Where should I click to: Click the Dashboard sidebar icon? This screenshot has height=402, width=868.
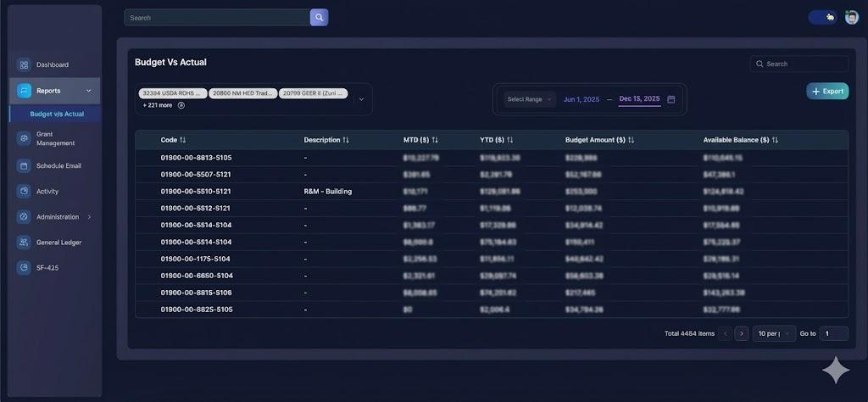24,64
